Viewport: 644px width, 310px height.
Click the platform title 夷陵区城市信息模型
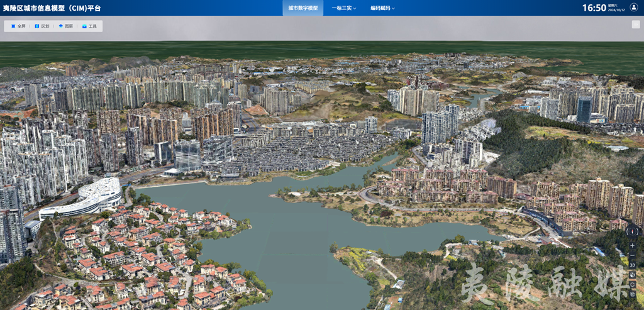click(x=52, y=8)
